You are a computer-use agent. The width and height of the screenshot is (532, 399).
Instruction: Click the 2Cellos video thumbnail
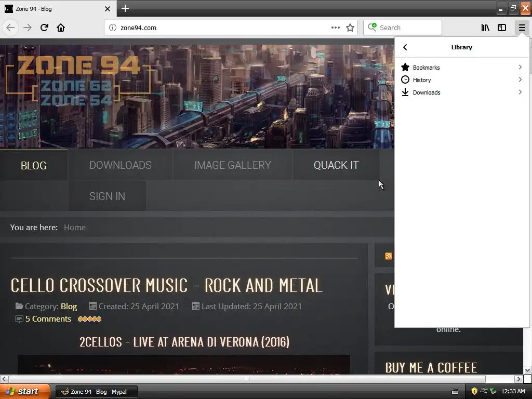click(x=183, y=365)
